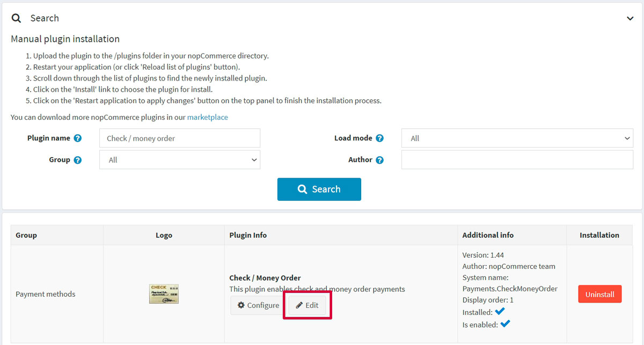This screenshot has height=345, width=644.
Task: Open the Load mode dropdown
Action: [x=517, y=138]
